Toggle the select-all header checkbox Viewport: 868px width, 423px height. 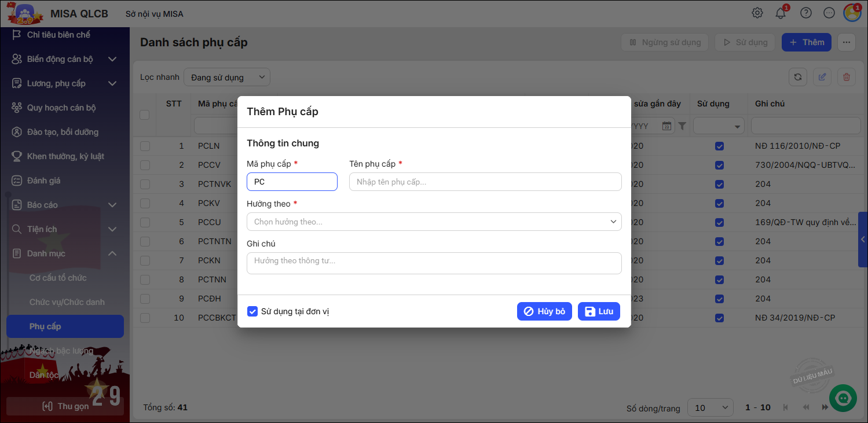pos(145,115)
